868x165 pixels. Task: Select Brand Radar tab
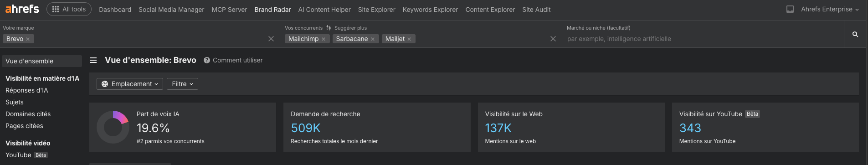[272, 10]
